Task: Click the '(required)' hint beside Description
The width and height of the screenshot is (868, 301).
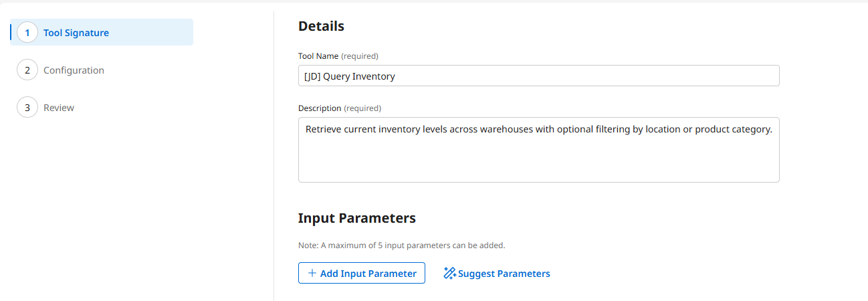Action: 362,108
